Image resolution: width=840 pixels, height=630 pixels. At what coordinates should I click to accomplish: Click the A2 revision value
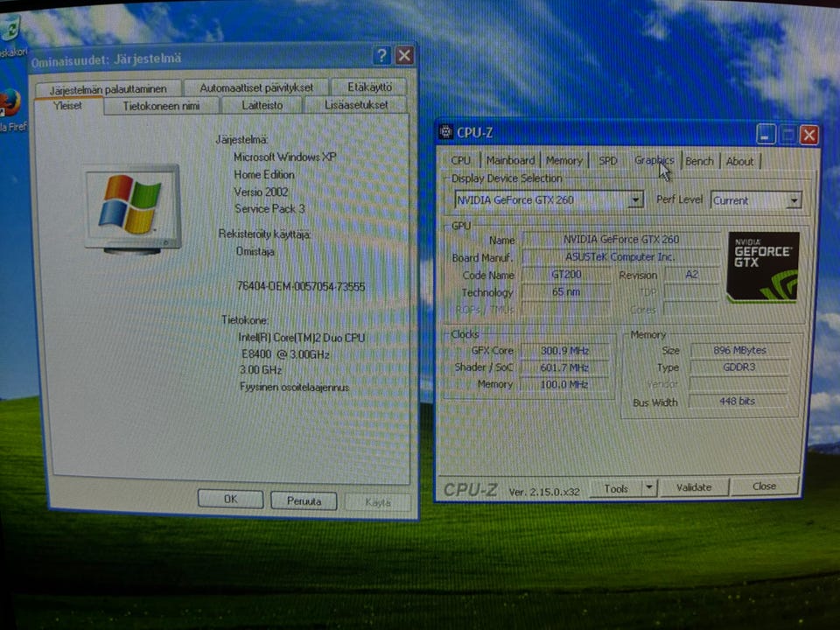click(x=691, y=274)
